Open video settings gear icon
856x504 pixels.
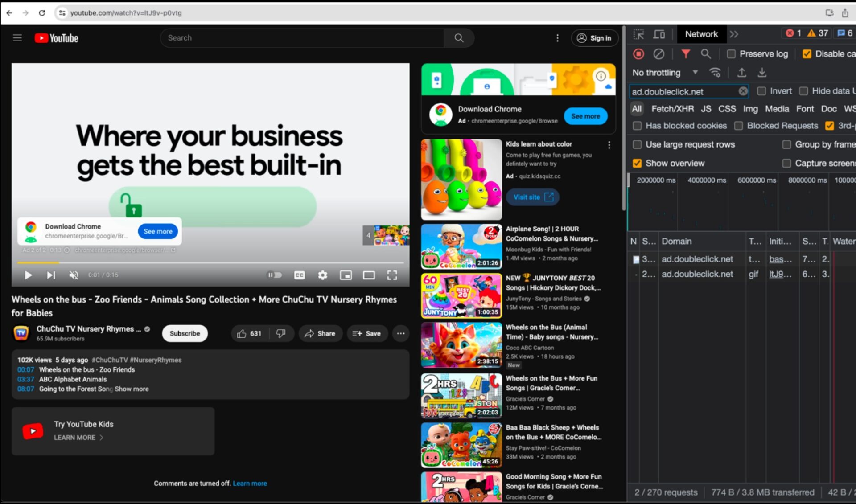coord(322,275)
